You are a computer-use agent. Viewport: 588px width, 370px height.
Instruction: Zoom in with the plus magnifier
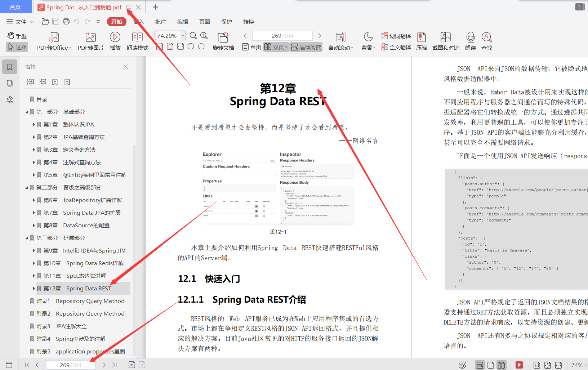[204, 36]
